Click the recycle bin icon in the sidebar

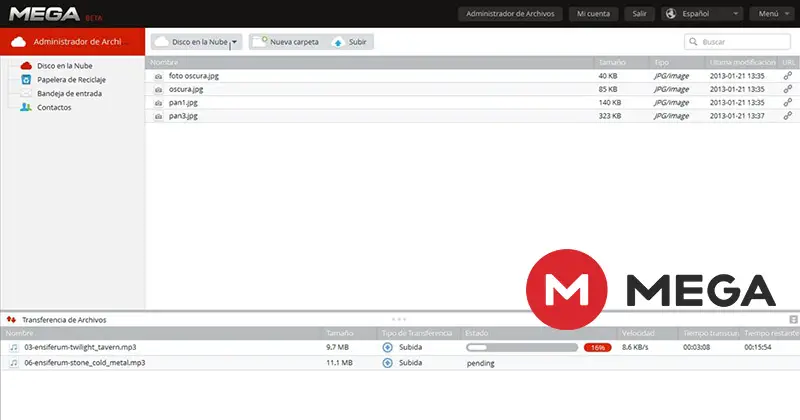[26, 80]
